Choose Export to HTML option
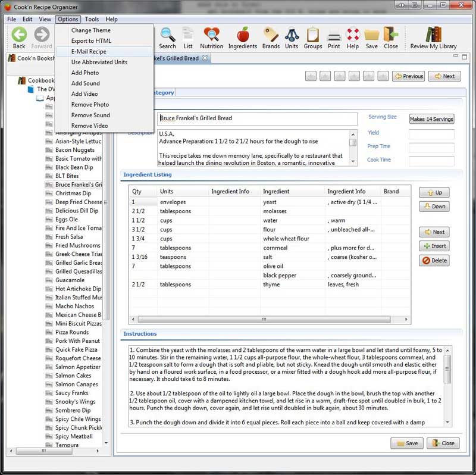The image size is (476, 475). [x=104, y=40]
